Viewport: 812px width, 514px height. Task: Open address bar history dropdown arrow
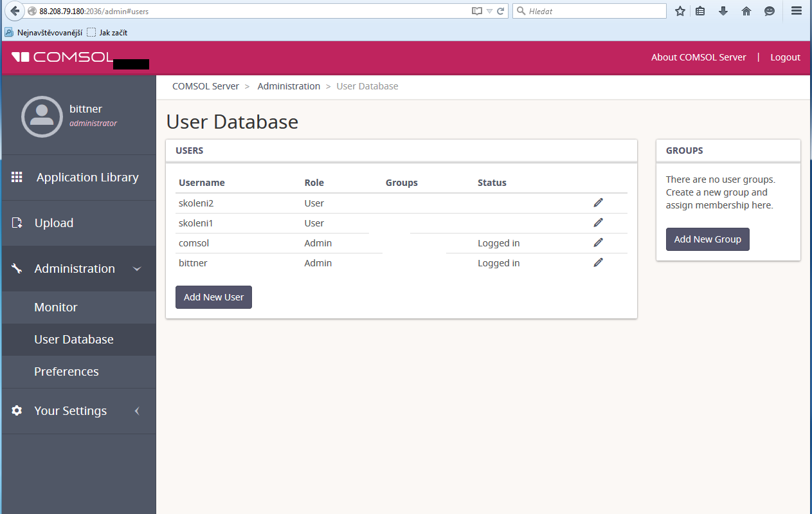point(489,11)
